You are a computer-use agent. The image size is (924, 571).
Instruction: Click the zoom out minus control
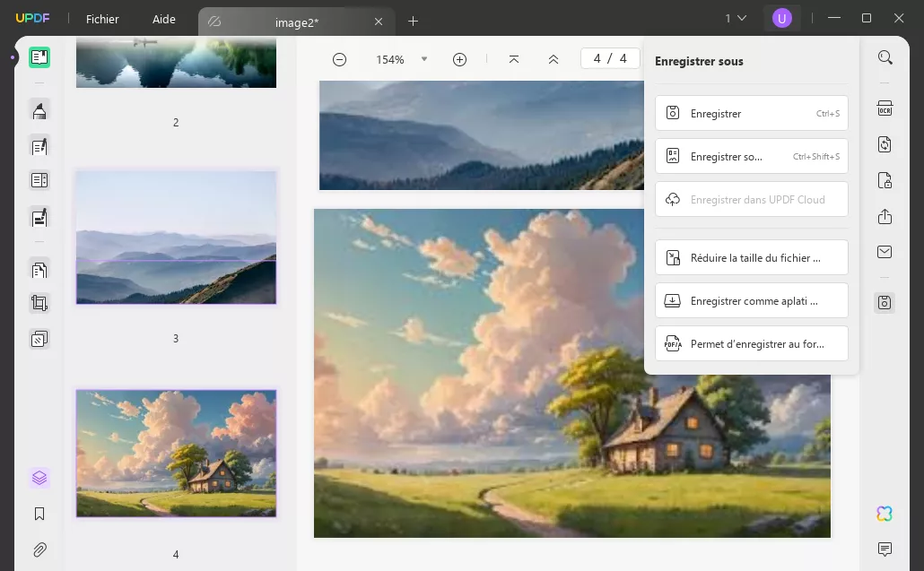click(339, 59)
